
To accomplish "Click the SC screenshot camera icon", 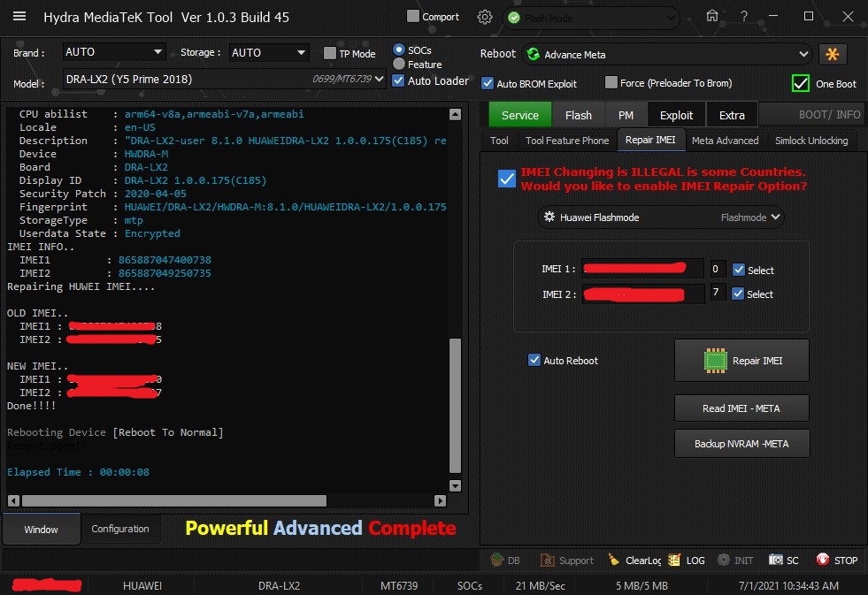I will tap(775, 560).
